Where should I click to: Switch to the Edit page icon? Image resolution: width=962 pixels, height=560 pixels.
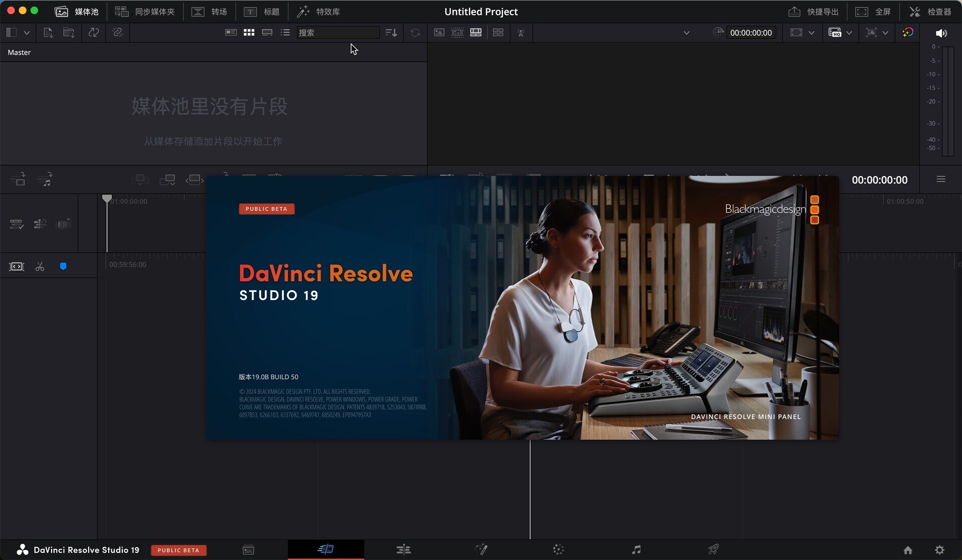403,550
